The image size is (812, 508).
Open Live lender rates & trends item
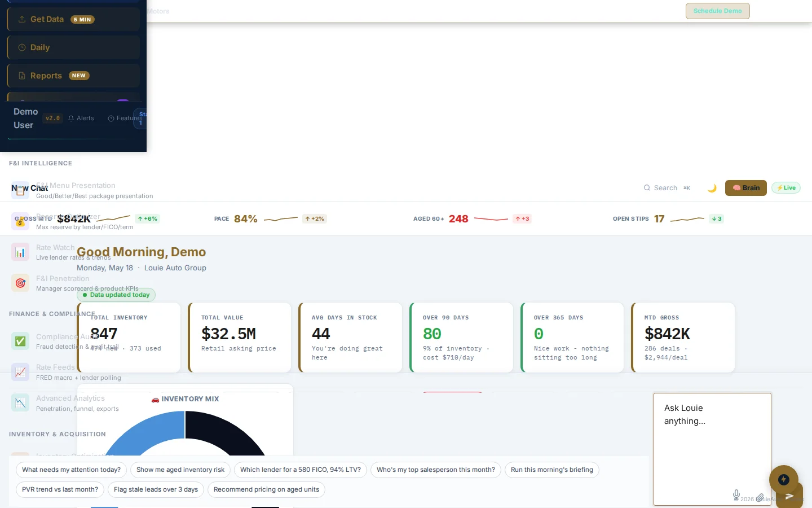coord(73,257)
